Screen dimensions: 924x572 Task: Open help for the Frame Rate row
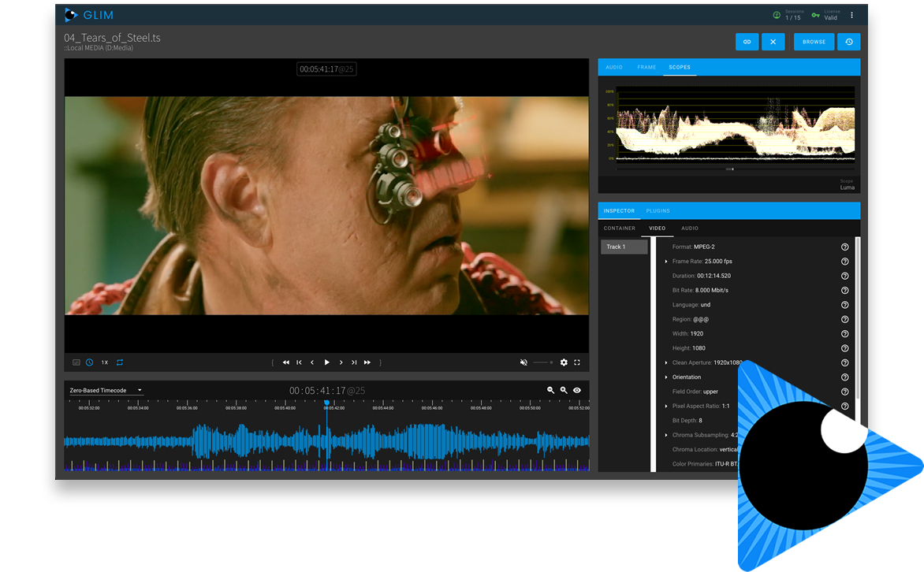pos(844,262)
